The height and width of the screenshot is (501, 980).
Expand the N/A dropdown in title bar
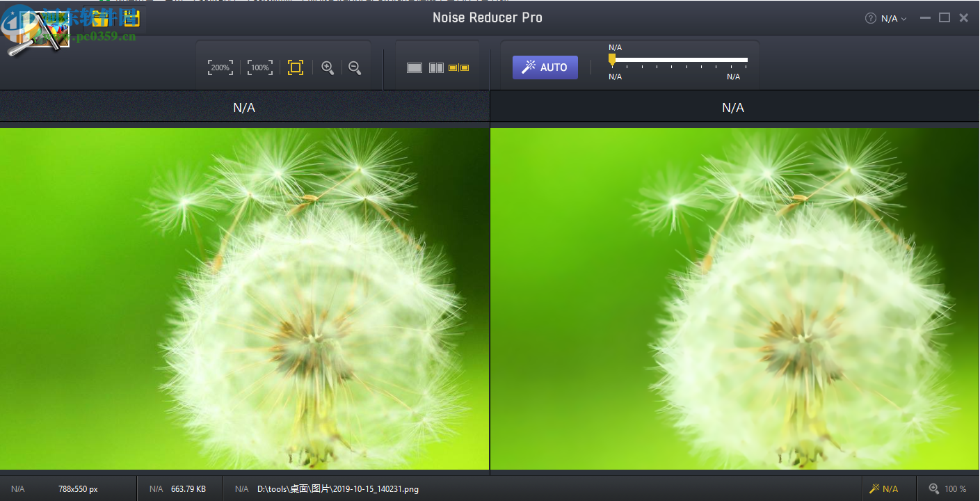coord(894,19)
